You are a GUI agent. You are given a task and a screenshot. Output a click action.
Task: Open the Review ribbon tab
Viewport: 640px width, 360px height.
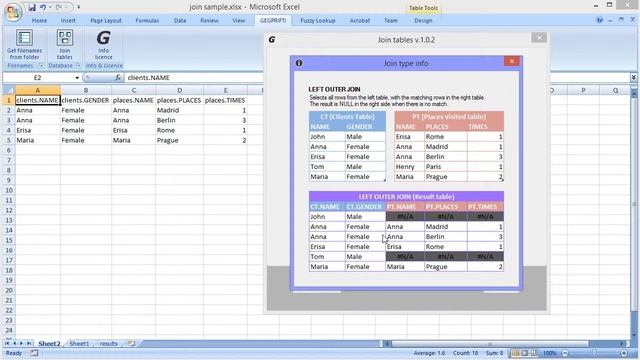pos(209,20)
